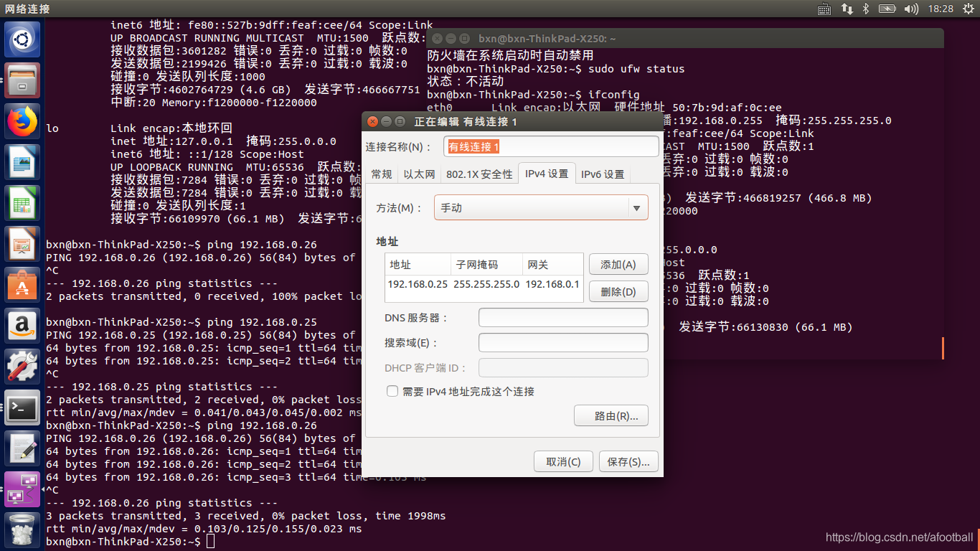Click the Network Connections dock icon
The width and height of the screenshot is (980, 551).
[x=22, y=490]
